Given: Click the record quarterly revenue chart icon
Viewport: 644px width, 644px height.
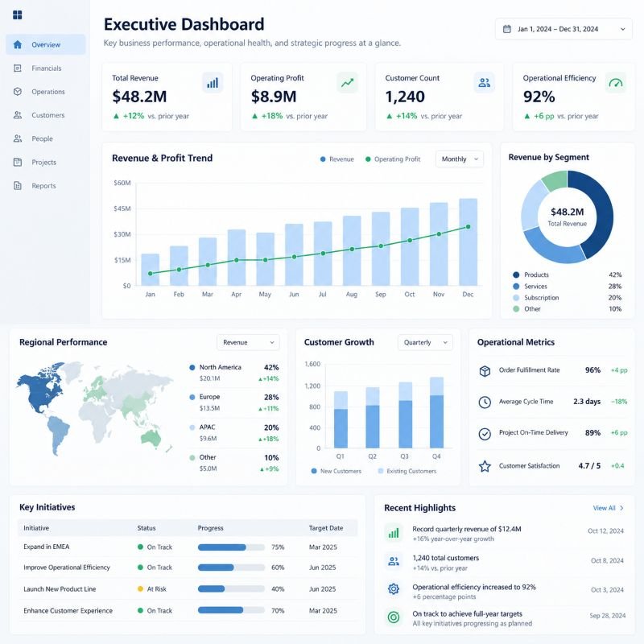Looking at the screenshot, I should 394,533.
